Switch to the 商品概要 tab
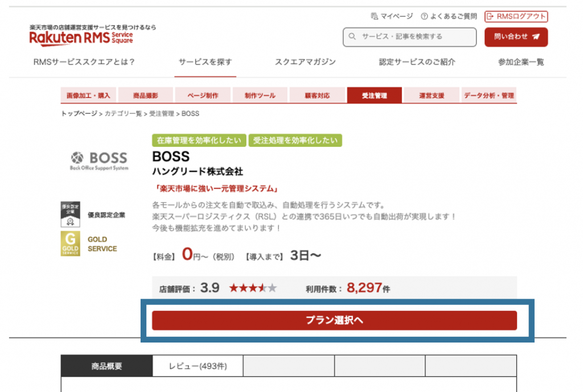This screenshot has width=583, height=392. click(x=106, y=366)
